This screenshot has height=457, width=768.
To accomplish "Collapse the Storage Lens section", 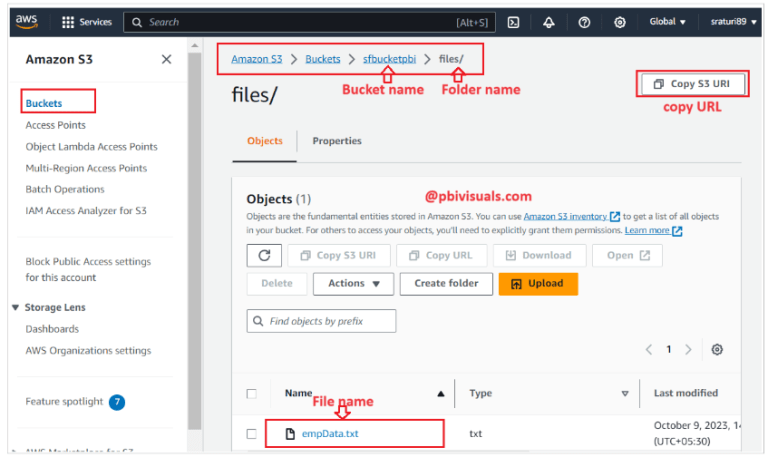I will pos(15,308).
